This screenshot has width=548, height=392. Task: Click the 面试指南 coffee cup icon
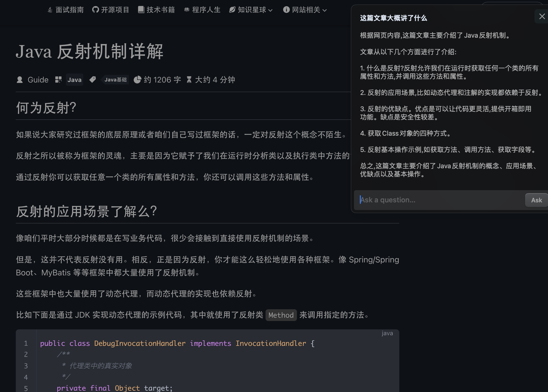(x=50, y=10)
